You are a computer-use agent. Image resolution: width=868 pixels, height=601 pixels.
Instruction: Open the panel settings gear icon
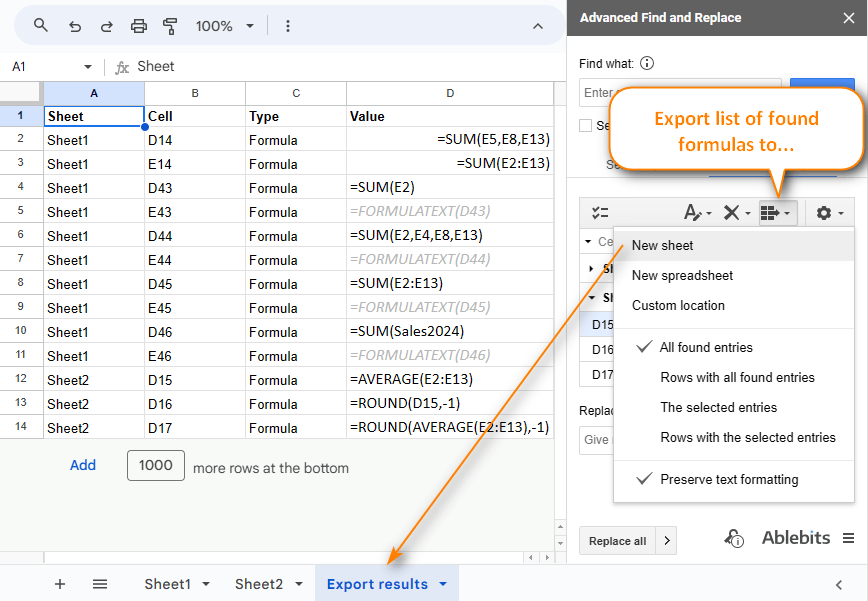[826, 212]
